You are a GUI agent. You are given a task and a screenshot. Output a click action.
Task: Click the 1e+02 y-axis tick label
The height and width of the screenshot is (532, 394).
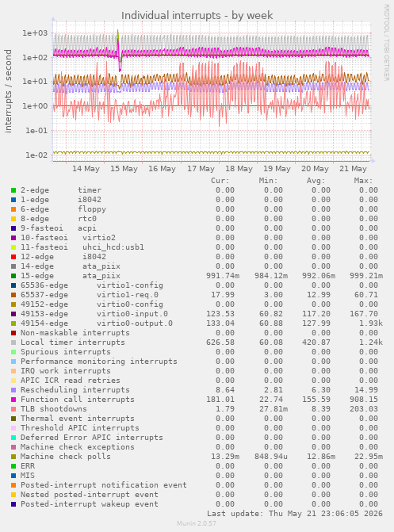pos(36,57)
